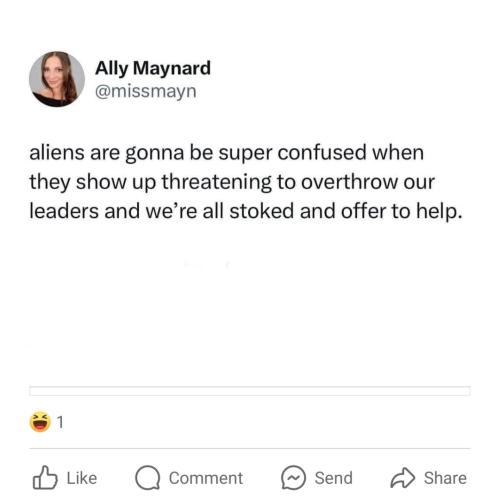Click the Messenger Send icon
Viewport: 500px width, 500px height.
click(293, 478)
